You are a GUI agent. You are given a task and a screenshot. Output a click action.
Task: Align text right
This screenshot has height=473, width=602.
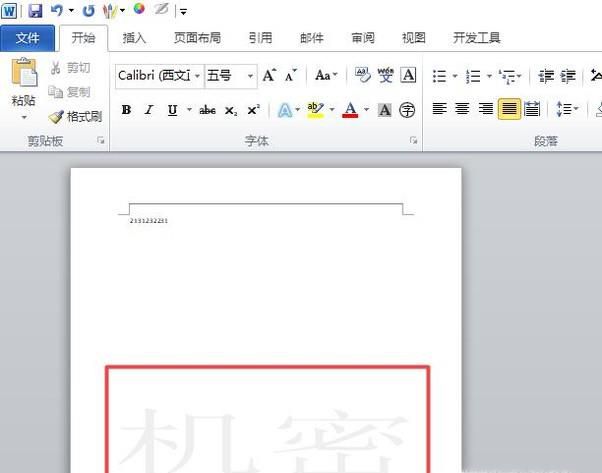[486, 109]
